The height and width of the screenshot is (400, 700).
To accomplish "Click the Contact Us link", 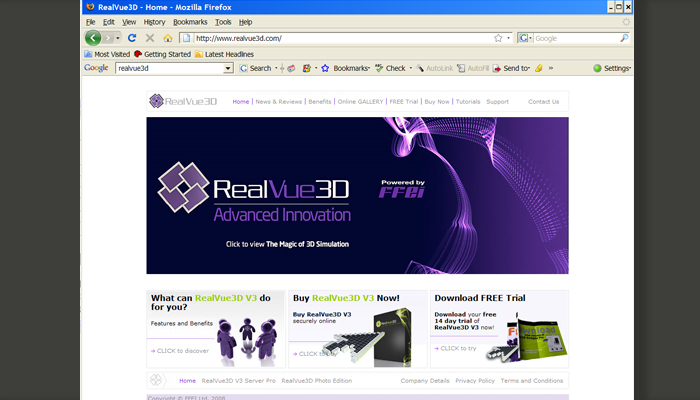I will [x=543, y=102].
